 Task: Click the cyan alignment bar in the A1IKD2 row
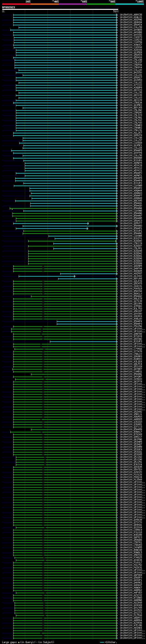tap(47, 276)
